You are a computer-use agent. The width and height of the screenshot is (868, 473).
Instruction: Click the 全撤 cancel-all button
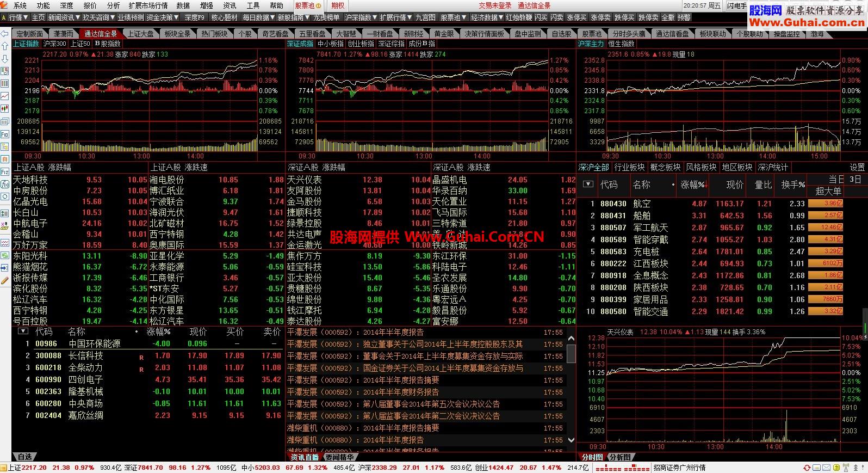(668, 17)
